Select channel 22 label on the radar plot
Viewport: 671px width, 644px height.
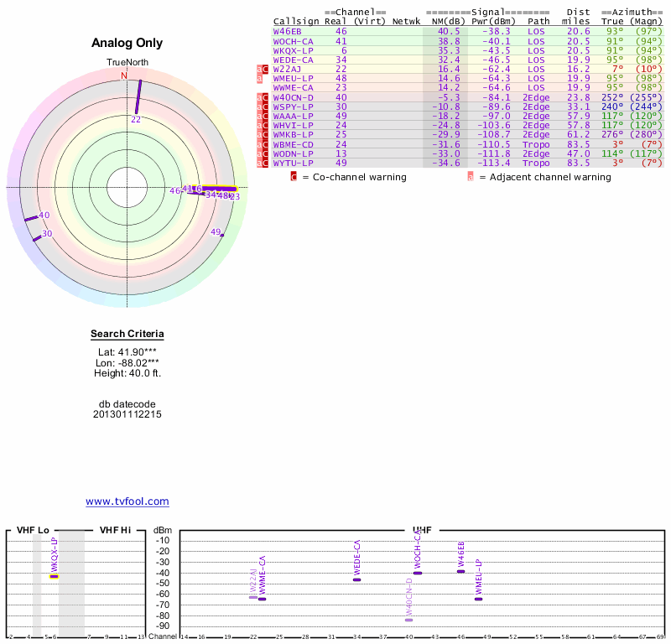136,119
